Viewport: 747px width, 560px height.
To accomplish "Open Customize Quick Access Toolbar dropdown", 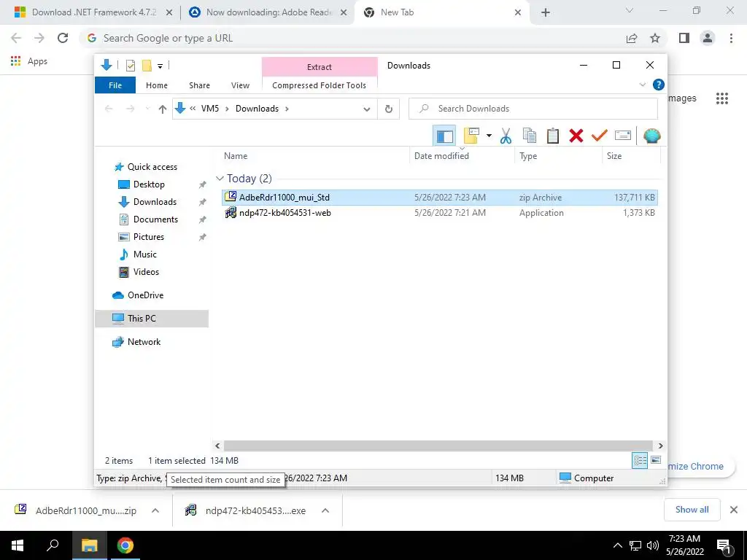I will (x=160, y=66).
